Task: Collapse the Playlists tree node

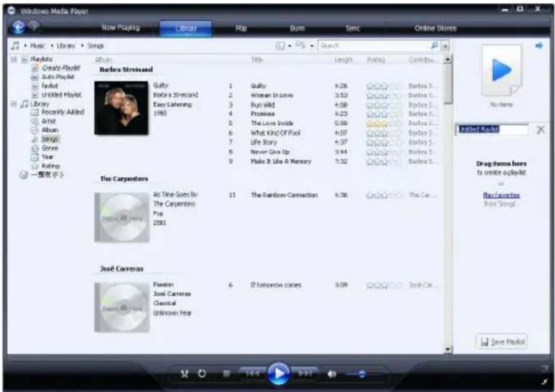Action: coord(14,59)
